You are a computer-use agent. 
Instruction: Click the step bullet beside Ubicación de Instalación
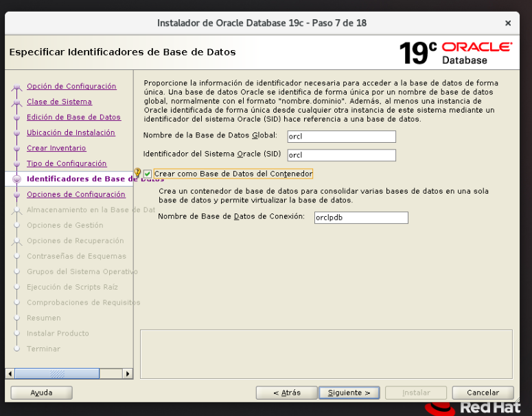pyautogui.click(x=16, y=133)
